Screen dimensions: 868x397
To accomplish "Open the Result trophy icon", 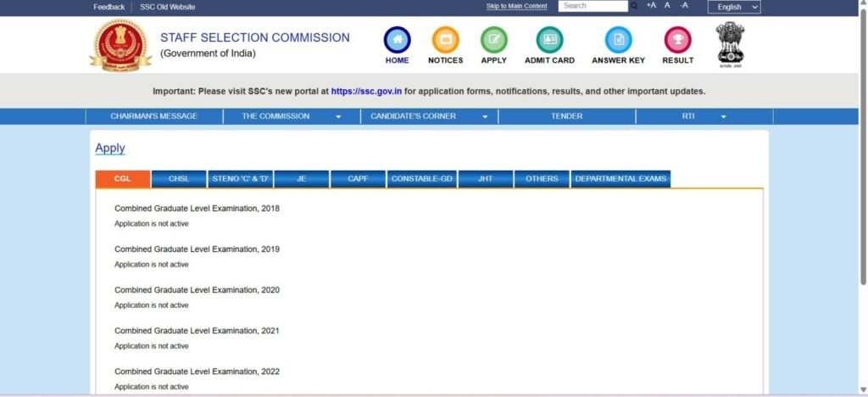I will click(x=677, y=40).
